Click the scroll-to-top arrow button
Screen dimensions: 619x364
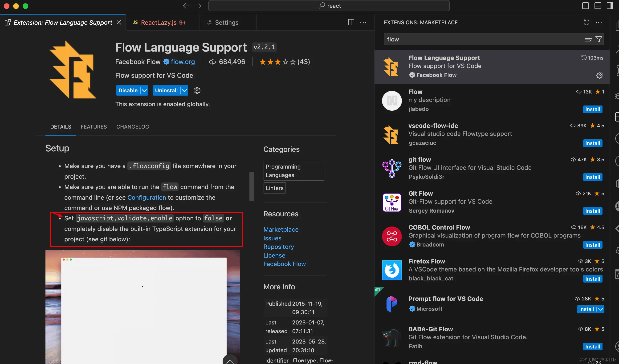230,360
